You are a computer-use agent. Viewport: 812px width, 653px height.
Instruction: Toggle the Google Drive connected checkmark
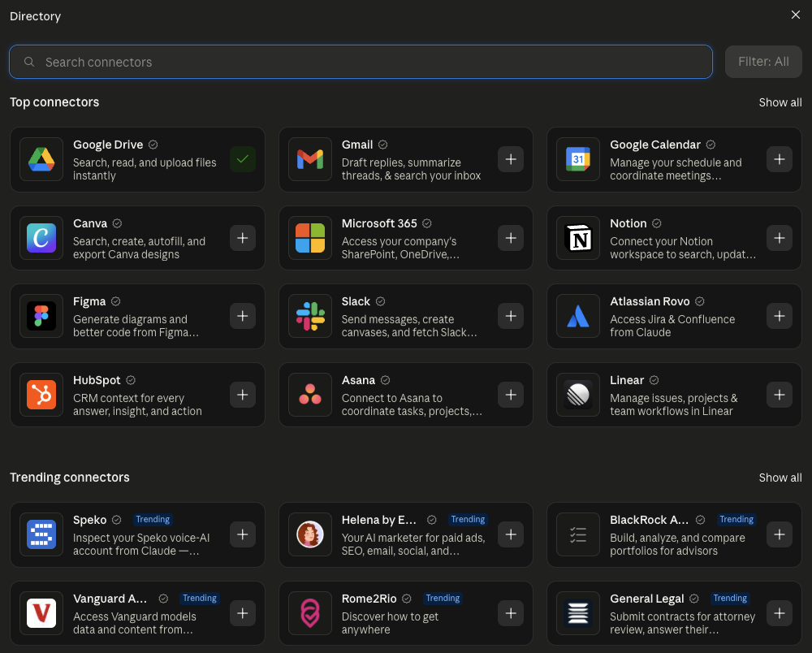pyautogui.click(x=242, y=159)
